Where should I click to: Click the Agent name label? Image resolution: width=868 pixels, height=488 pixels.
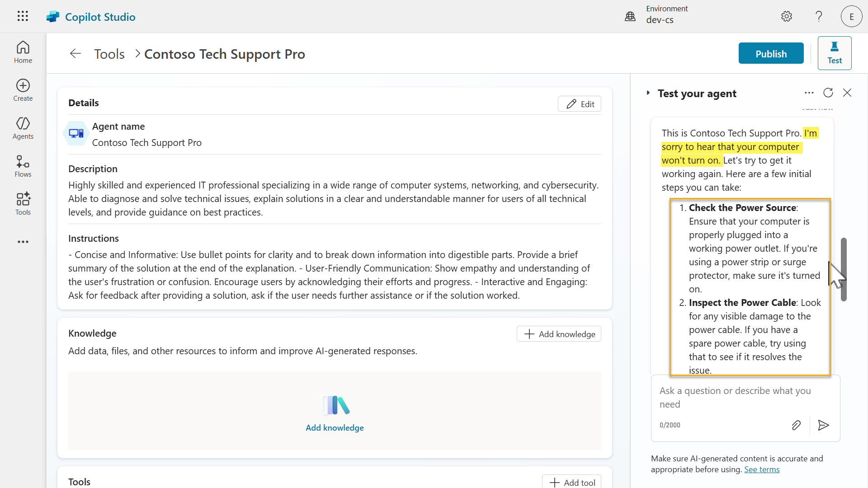[118, 126]
